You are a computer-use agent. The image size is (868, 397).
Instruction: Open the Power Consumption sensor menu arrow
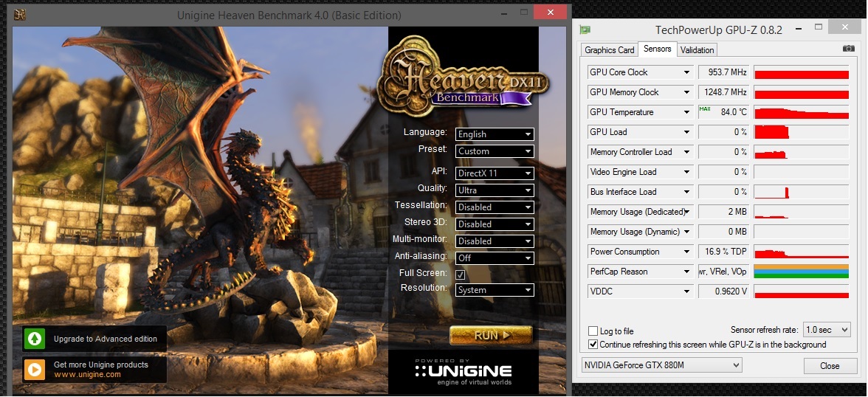[687, 252]
